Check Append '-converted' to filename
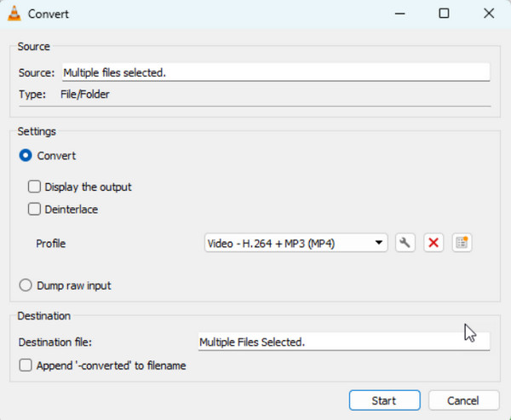511x420 pixels. pyautogui.click(x=26, y=365)
